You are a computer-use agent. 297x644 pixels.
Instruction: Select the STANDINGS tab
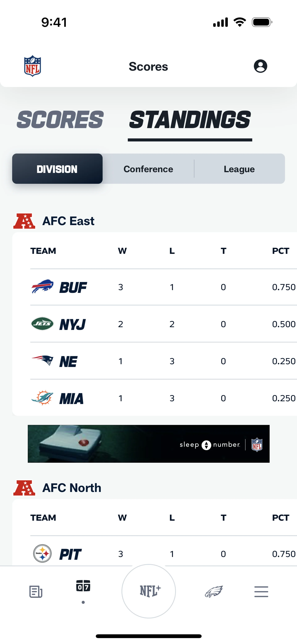(x=190, y=120)
